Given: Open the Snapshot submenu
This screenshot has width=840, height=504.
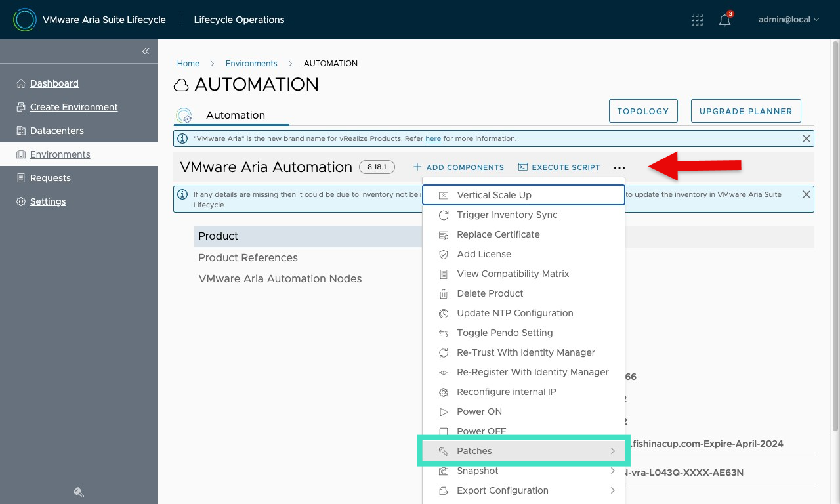Looking at the screenshot, I should (524, 471).
